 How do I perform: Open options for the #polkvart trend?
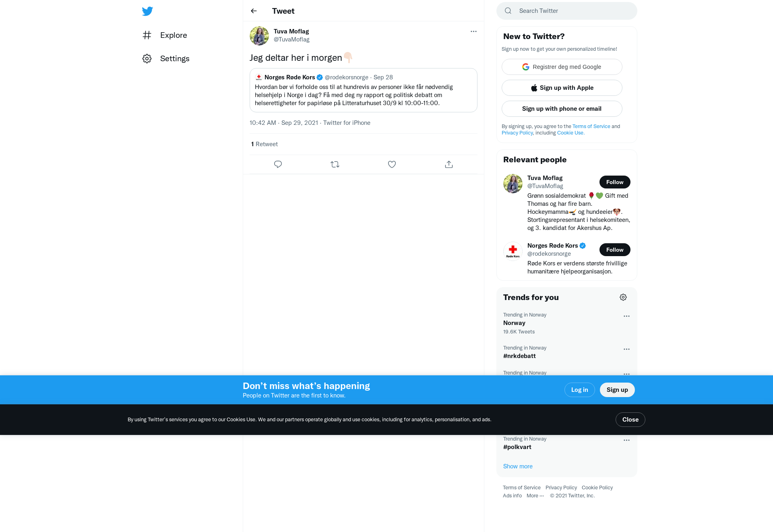pos(626,440)
